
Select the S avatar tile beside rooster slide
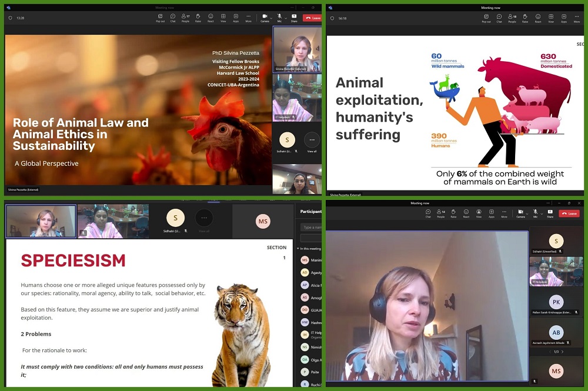tap(288, 142)
